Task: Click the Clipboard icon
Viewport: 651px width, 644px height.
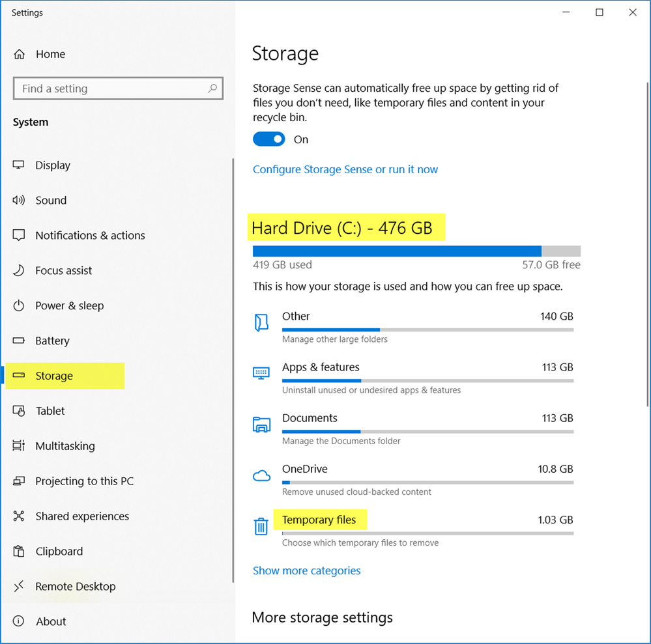Action: tap(19, 551)
